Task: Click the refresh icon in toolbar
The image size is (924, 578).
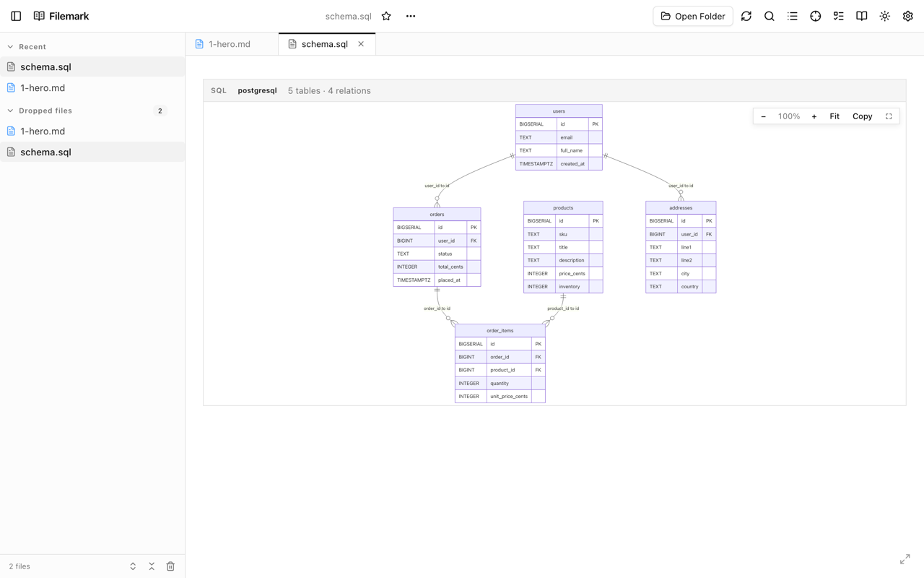Action: [x=746, y=16]
